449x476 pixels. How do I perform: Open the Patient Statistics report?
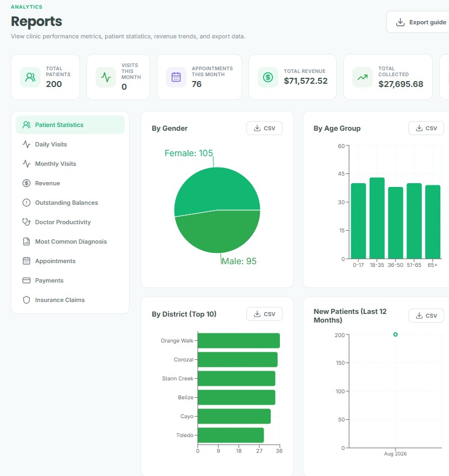(70, 125)
